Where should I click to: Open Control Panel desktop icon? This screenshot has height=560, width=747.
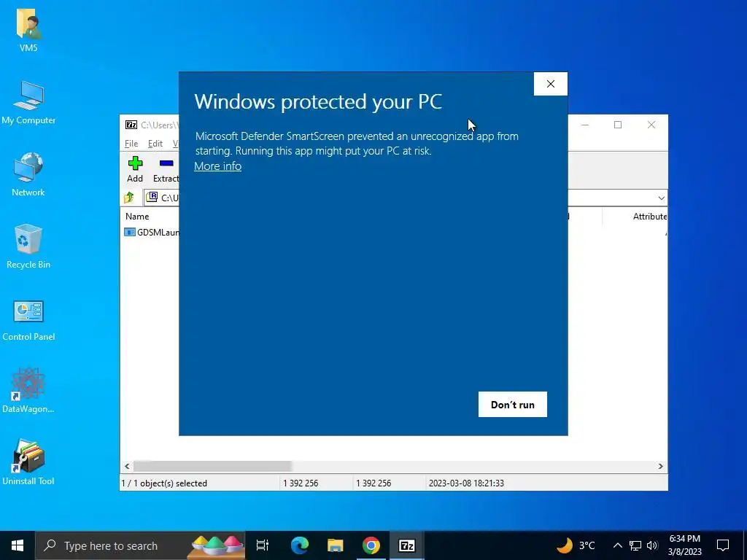tap(28, 320)
